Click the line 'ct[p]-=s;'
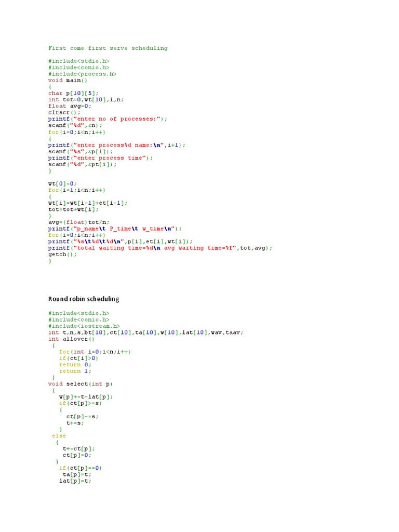The width and height of the screenshot is (399, 532). pos(83,417)
